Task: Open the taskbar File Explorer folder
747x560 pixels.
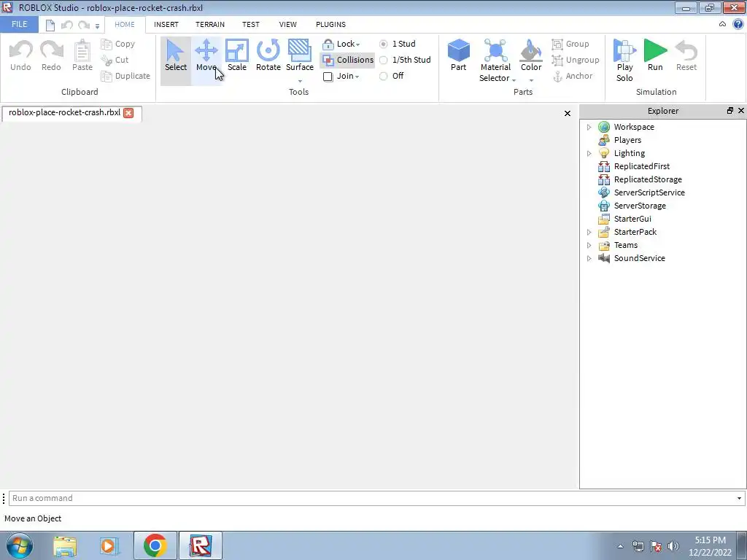Action: pos(65,545)
